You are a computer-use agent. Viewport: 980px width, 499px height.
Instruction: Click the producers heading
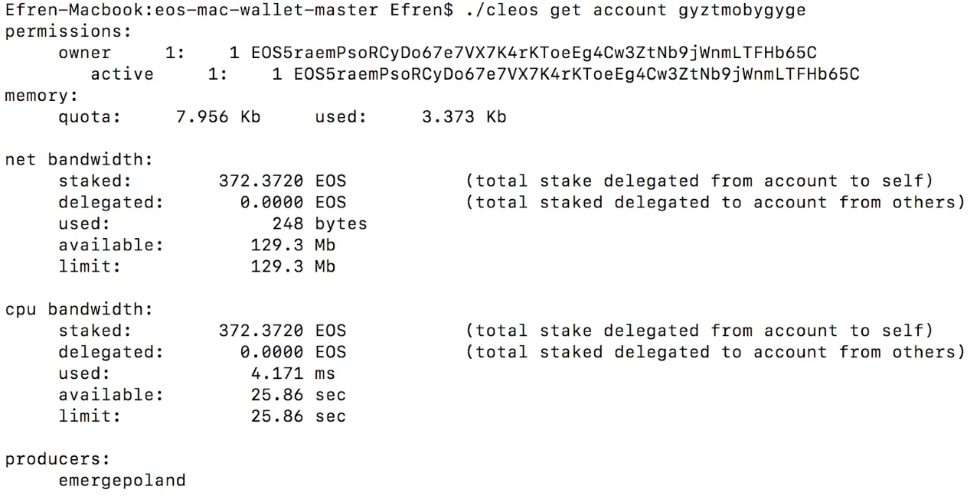tap(57, 460)
